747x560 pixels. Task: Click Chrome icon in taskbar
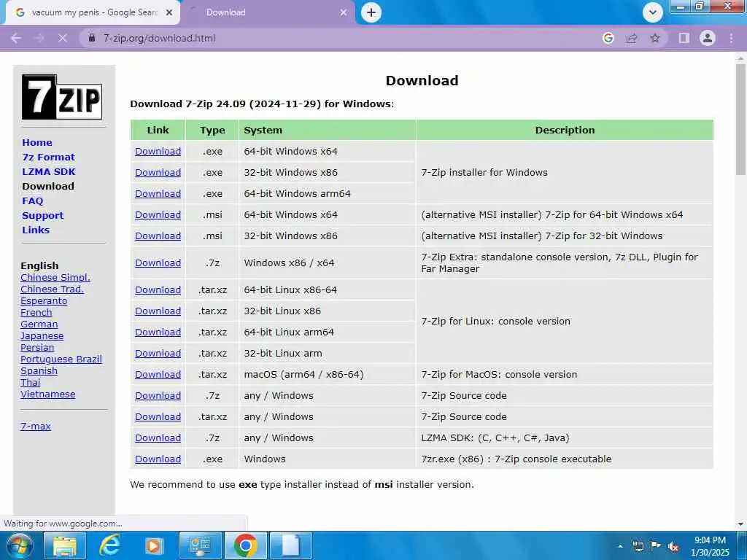[245, 545]
